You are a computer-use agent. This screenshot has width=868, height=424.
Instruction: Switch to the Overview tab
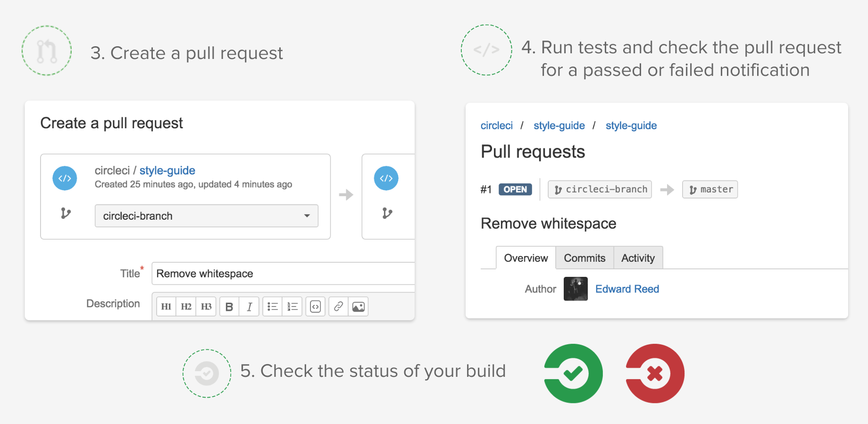pos(526,258)
